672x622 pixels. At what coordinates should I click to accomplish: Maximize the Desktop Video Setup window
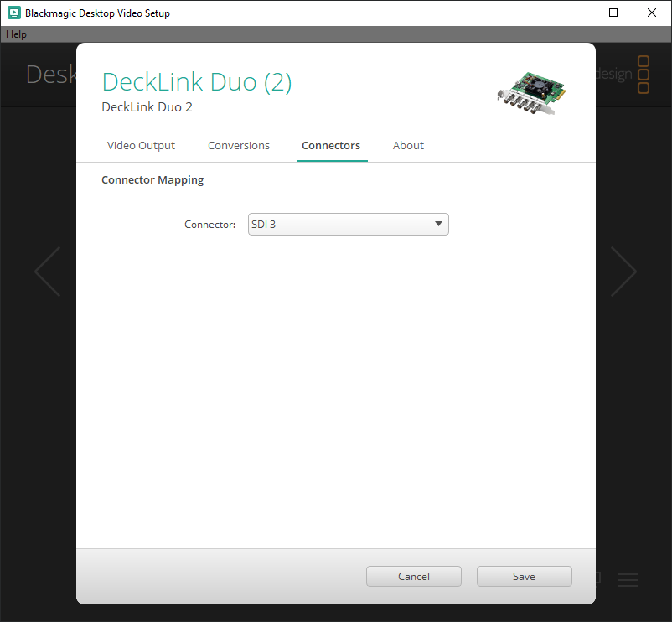pos(613,13)
